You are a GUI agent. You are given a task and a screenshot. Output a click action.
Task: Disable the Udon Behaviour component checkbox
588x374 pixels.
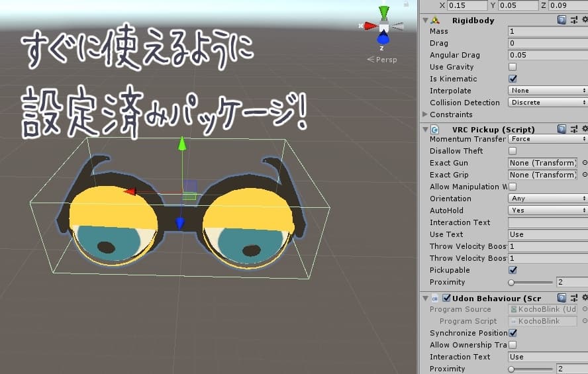[446, 298]
